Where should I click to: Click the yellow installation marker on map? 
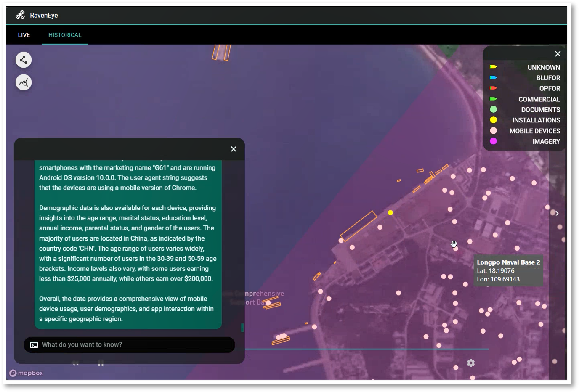[x=390, y=213]
